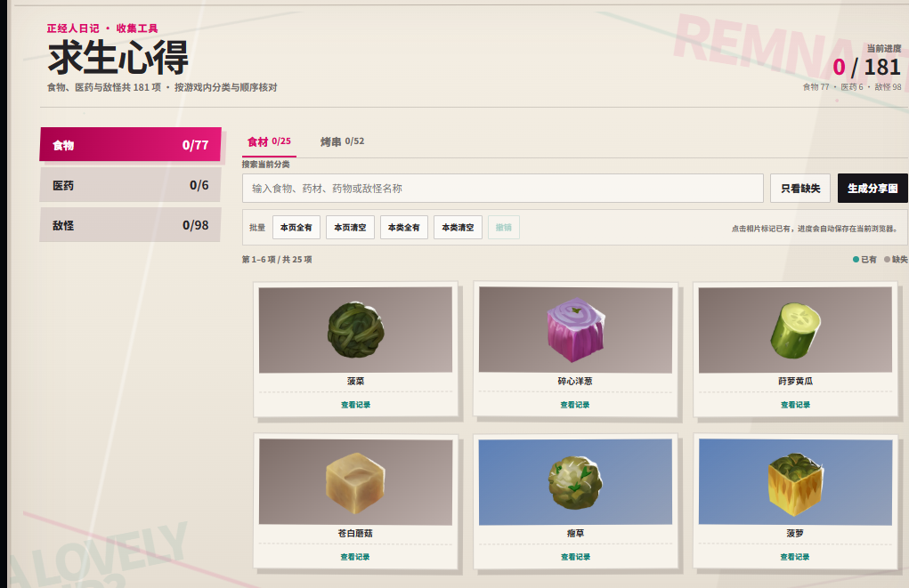Click the 菠萝 item name
Screen dimensions: 909x588
tap(795, 534)
